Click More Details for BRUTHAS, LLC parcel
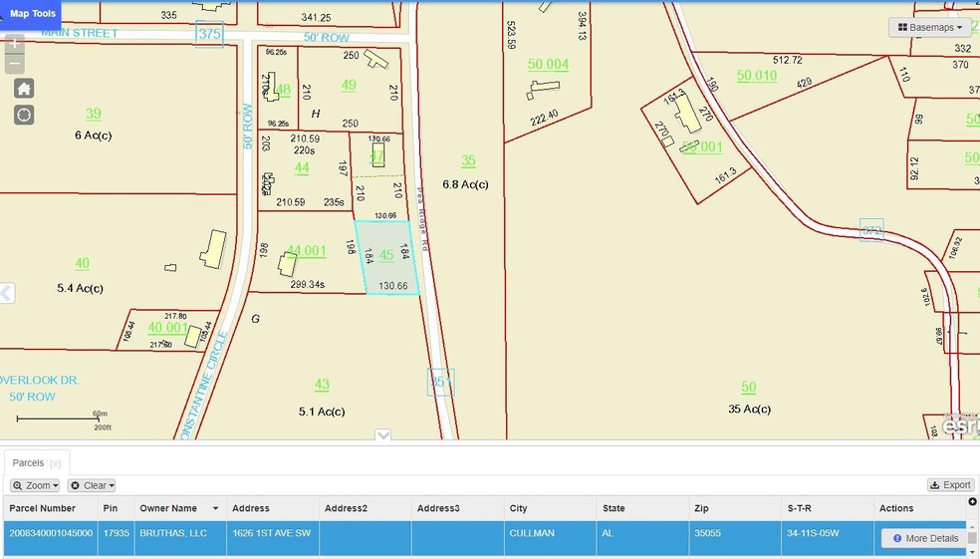 point(925,538)
